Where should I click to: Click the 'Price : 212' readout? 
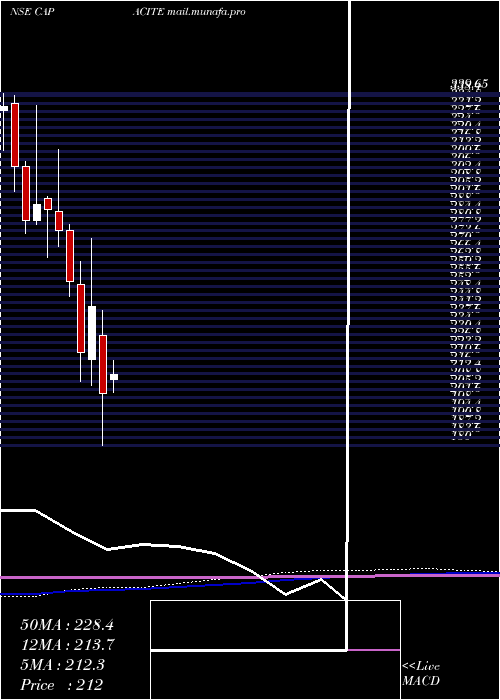click(x=62, y=685)
